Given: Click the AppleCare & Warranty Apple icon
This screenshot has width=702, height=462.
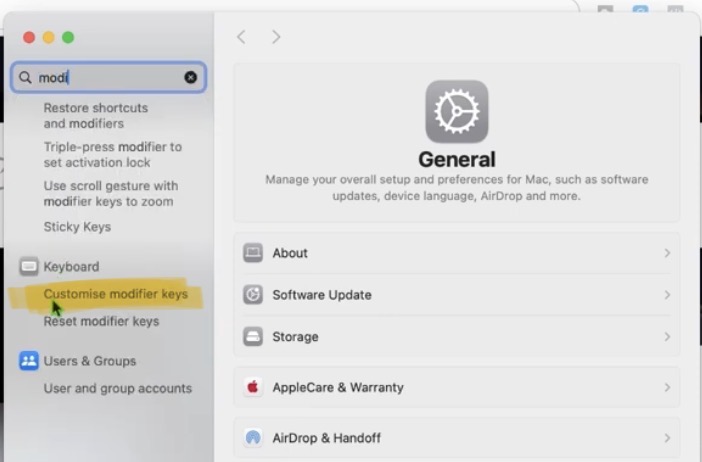Looking at the screenshot, I should pos(253,387).
